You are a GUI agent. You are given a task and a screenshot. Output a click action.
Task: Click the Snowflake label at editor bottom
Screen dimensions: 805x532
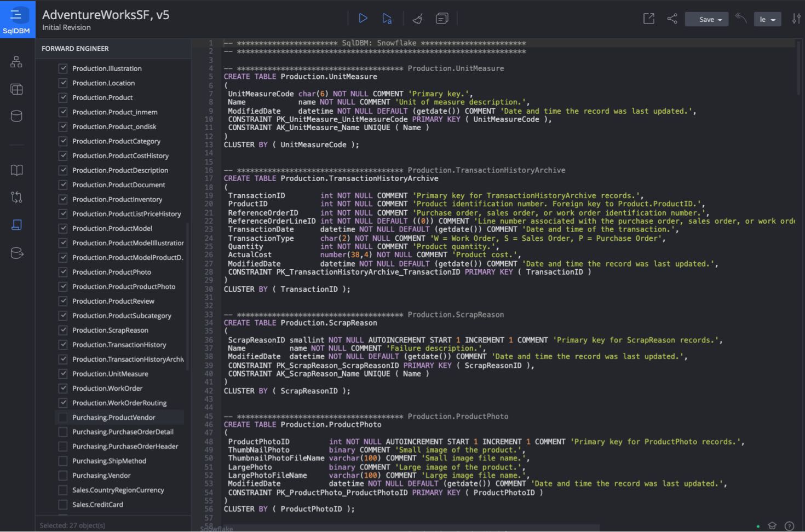click(x=217, y=529)
